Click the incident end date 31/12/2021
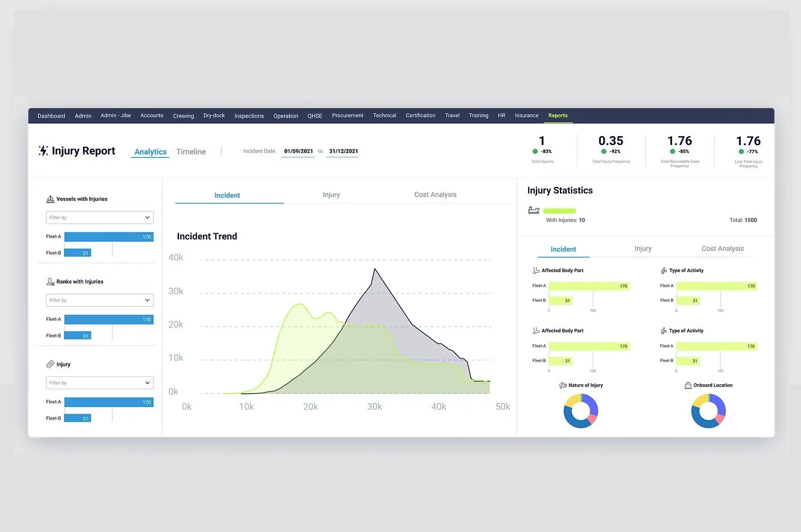 [x=344, y=151]
